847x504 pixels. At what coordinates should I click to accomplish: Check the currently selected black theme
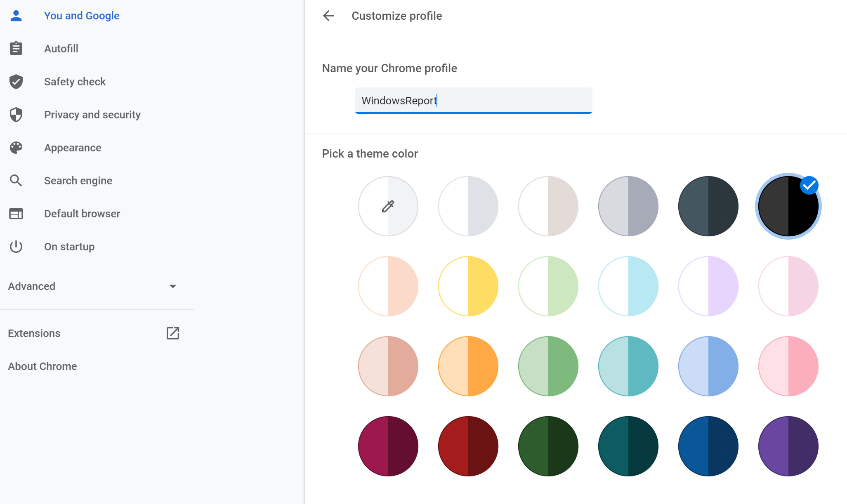788,206
